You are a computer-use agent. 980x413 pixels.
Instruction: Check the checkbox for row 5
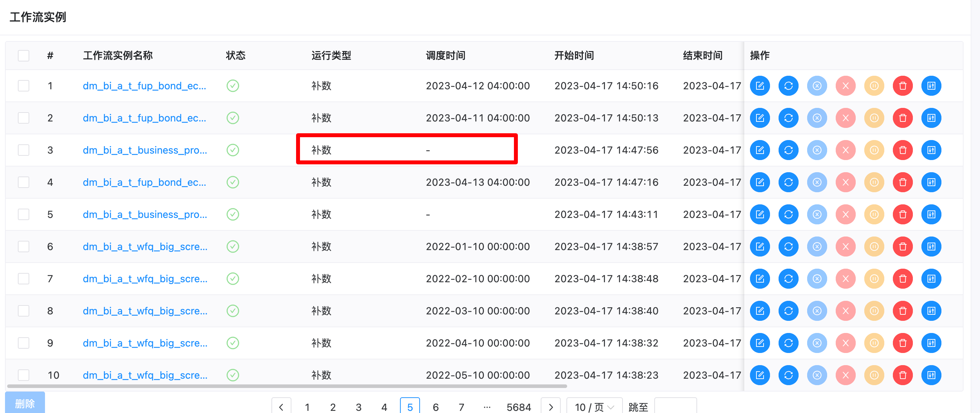[x=24, y=214]
